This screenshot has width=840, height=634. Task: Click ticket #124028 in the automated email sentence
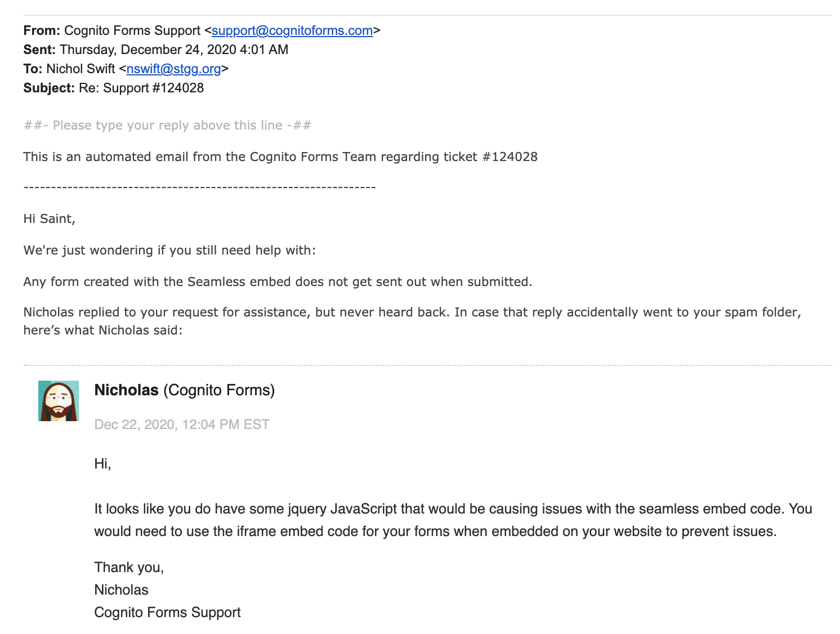pyautogui.click(x=510, y=157)
